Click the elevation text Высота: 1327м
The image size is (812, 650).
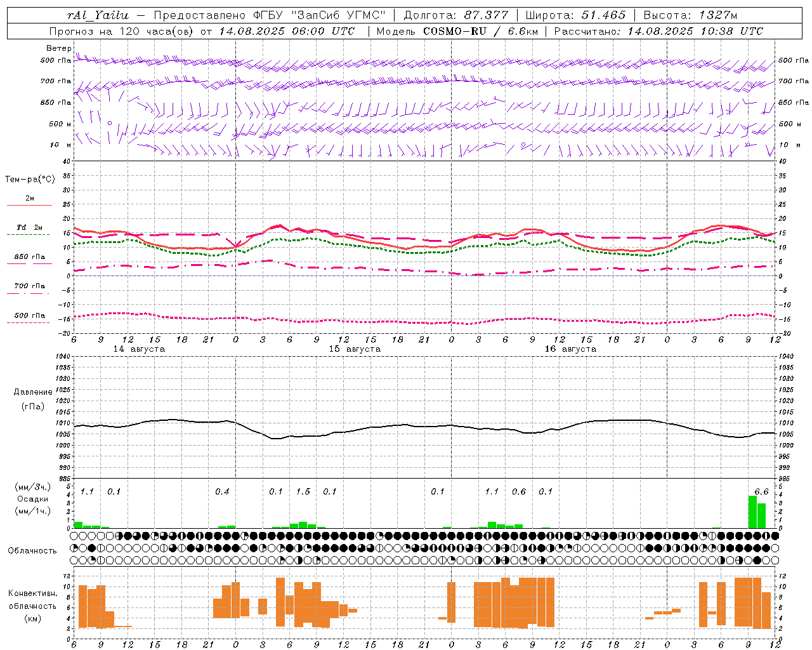(x=690, y=15)
